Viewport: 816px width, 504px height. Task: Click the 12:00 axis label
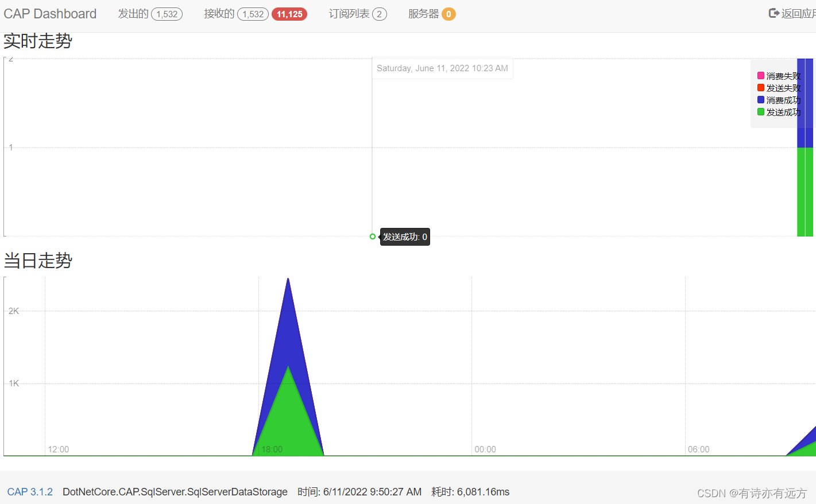coord(59,449)
